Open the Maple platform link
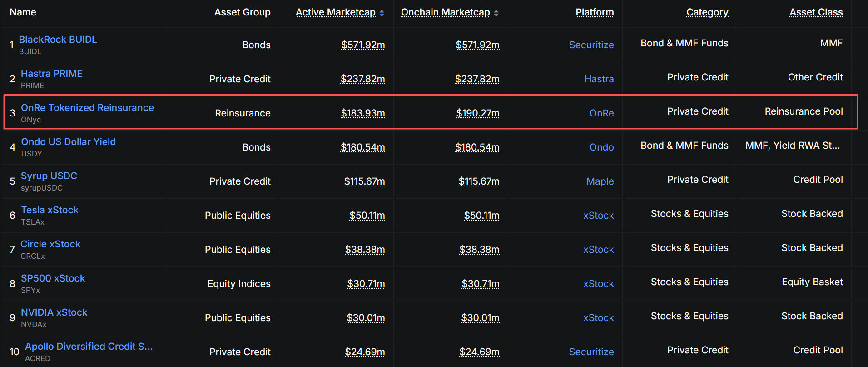Image resolution: width=868 pixels, height=367 pixels. (600, 181)
